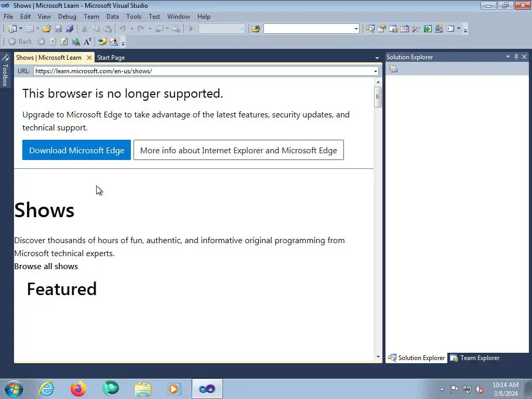
Task: Open the Windows Start menu orb
Action: [x=14, y=389]
